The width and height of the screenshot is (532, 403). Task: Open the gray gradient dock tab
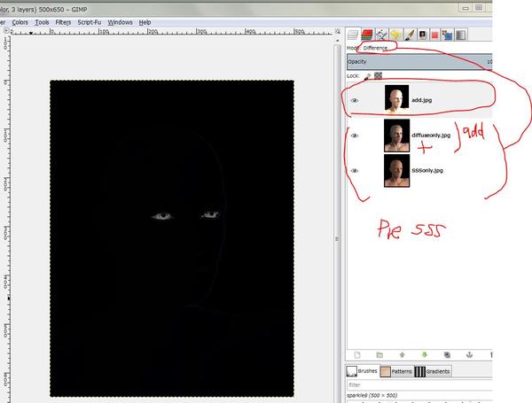tap(460, 35)
